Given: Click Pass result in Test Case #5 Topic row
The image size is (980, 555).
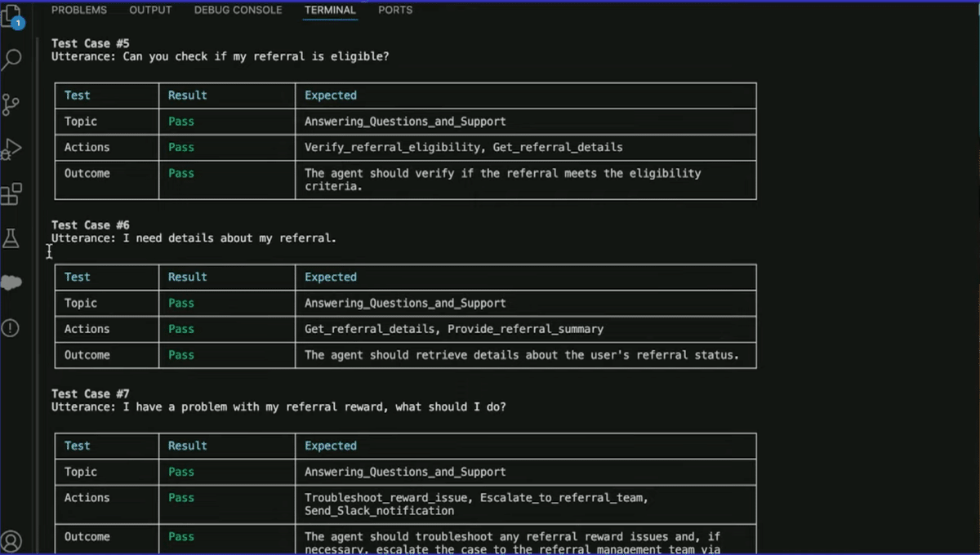Looking at the screenshot, I should point(181,122).
